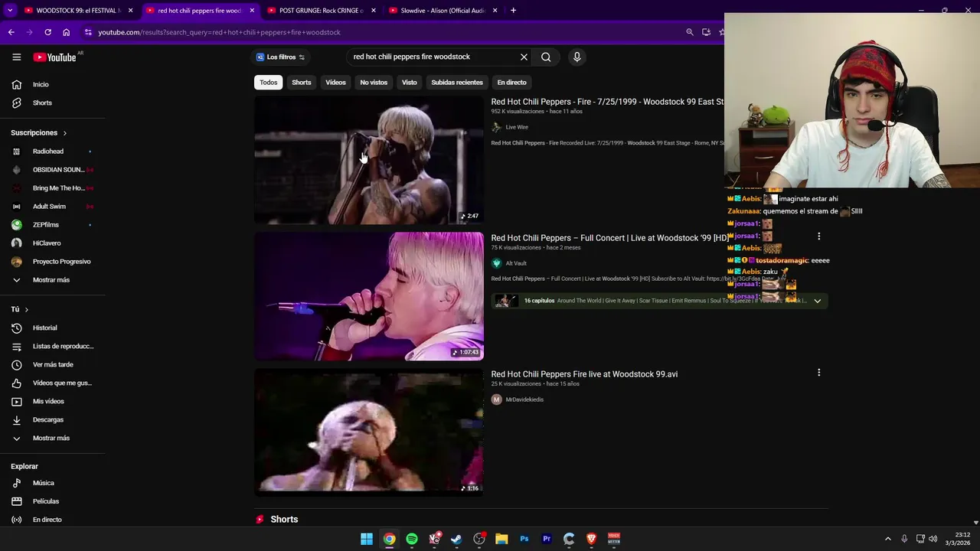
Task: Open the Steam taskbar icon
Action: [456, 539]
